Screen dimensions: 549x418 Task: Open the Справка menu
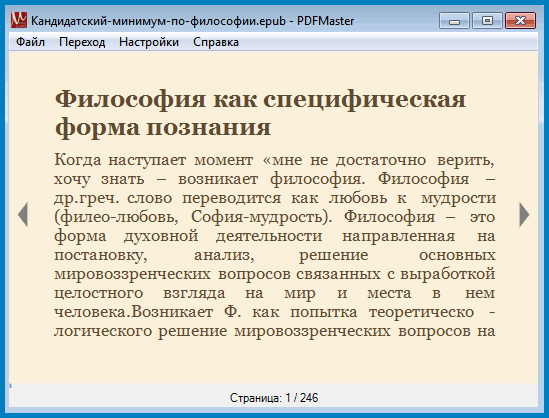coord(216,42)
